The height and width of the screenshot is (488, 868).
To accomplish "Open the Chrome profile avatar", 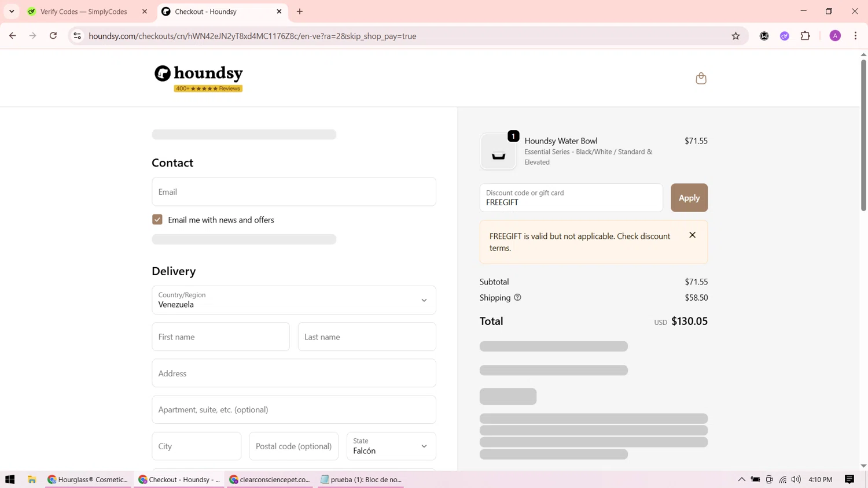I will (835, 36).
